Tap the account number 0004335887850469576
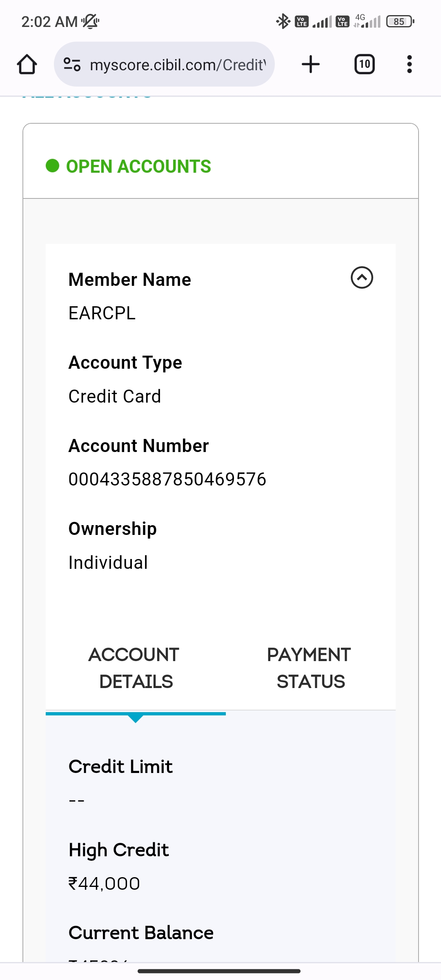 (167, 479)
